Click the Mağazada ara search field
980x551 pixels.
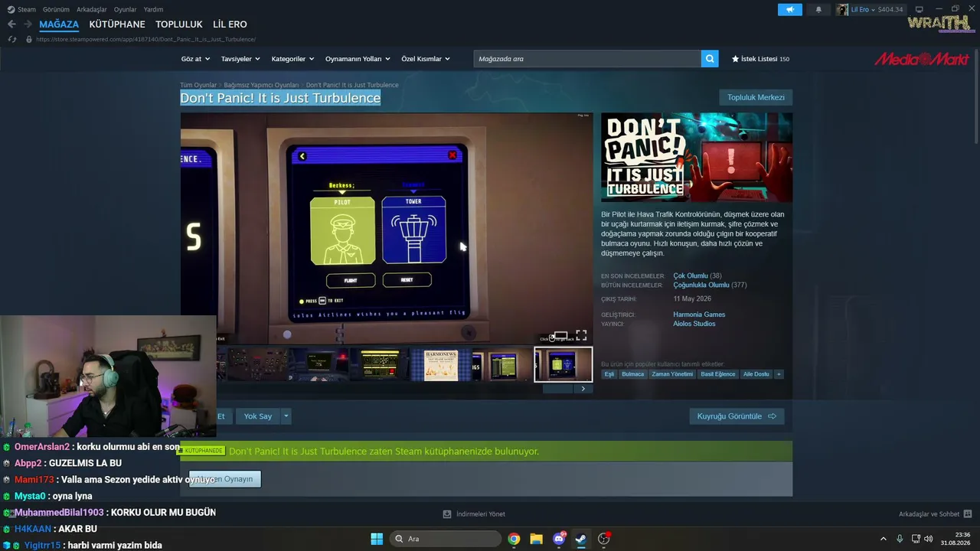pos(587,59)
